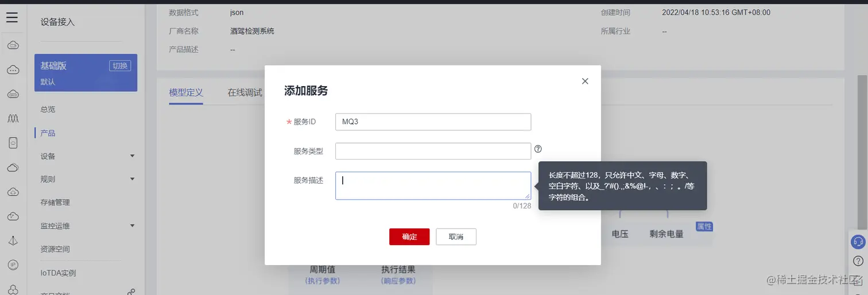This screenshot has width=868, height=295.
Task: Click the help icon next to 服务类型
Action: point(538,149)
